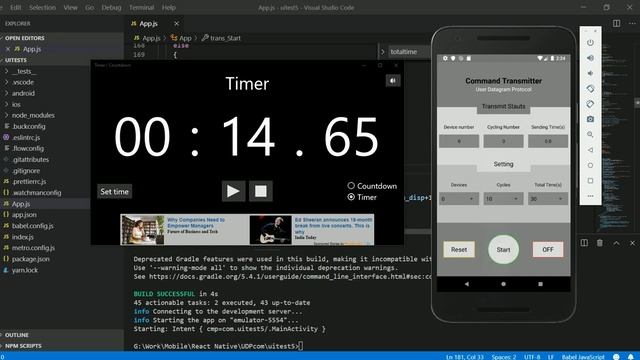
Task: Expand the android folder
Action: coord(23,93)
